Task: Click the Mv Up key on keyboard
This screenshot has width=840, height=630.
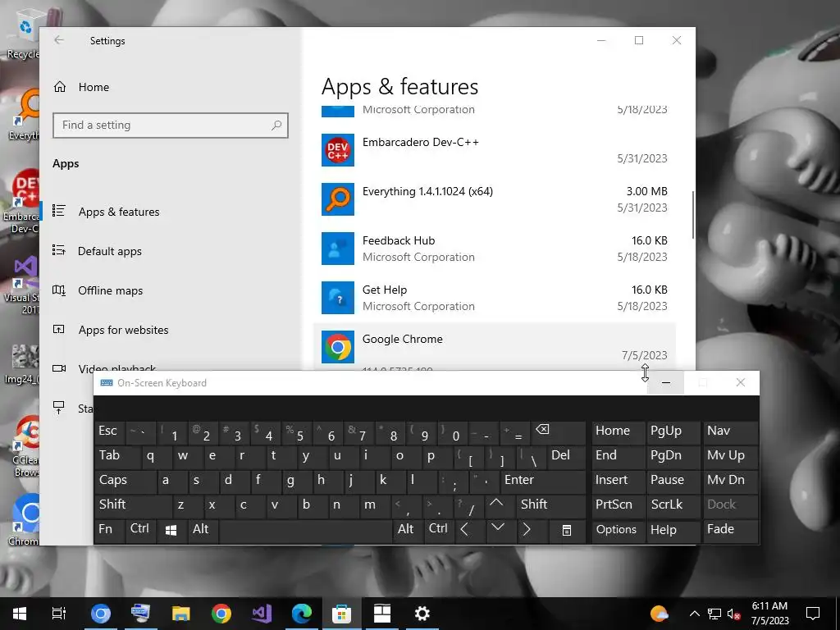Action: pos(729,456)
